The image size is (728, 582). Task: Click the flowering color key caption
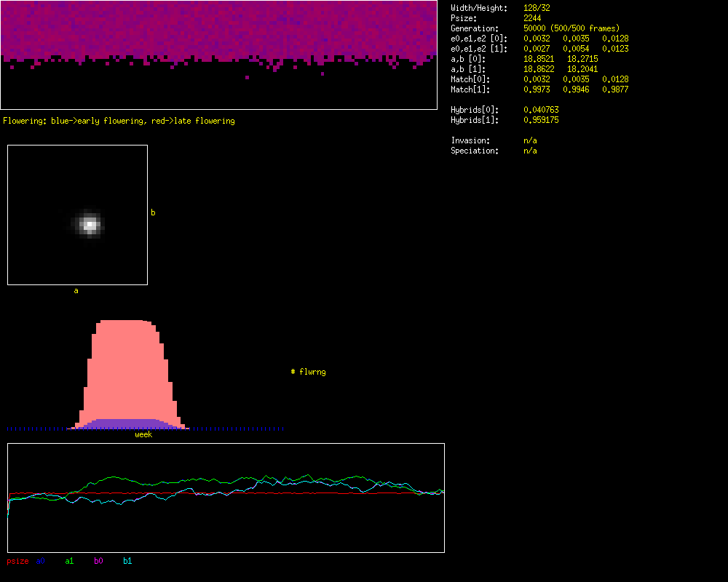coord(119,121)
